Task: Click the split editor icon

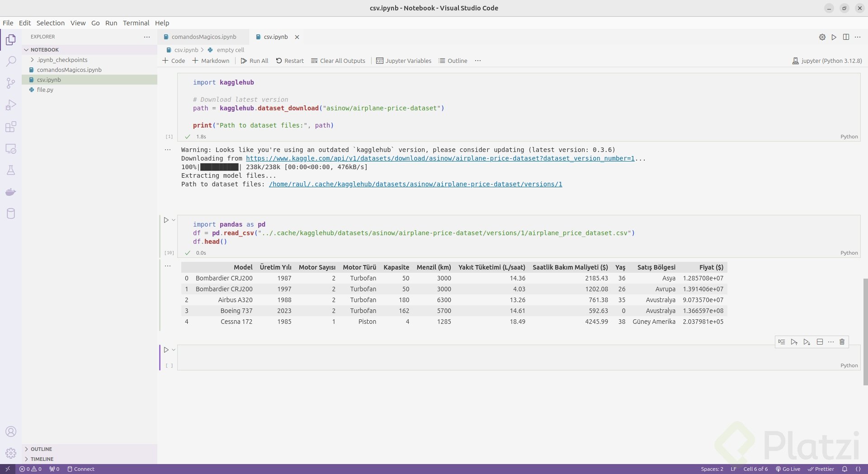Action: 846,37
